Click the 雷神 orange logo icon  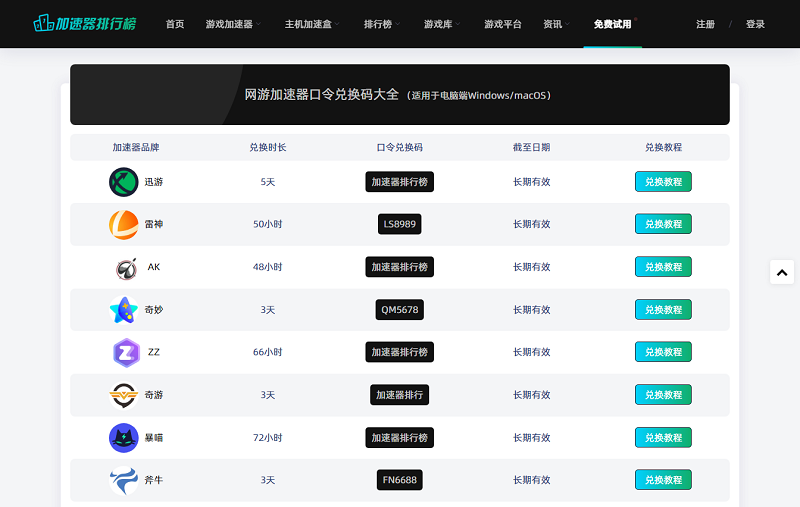(123, 224)
